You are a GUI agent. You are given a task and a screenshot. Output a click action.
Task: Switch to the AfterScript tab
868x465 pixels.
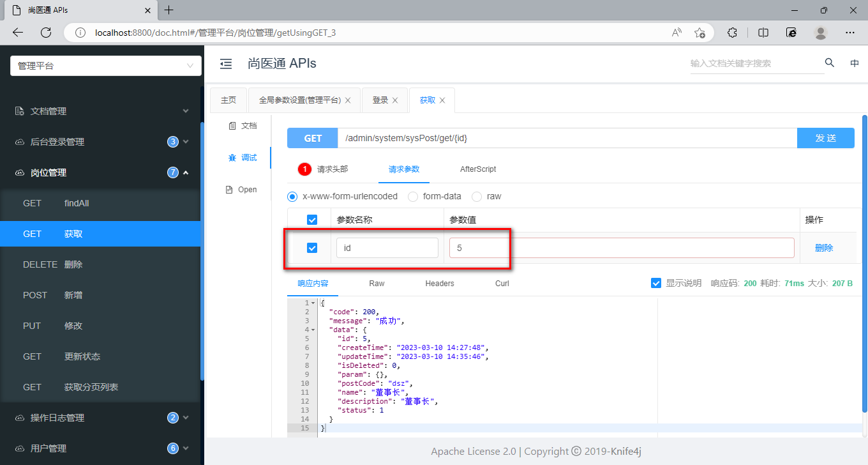pos(478,169)
